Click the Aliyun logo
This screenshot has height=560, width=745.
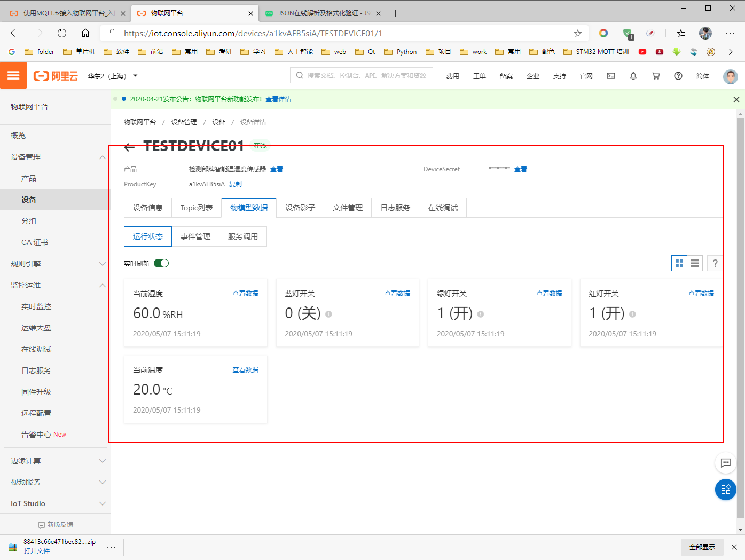tap(56, 76)
